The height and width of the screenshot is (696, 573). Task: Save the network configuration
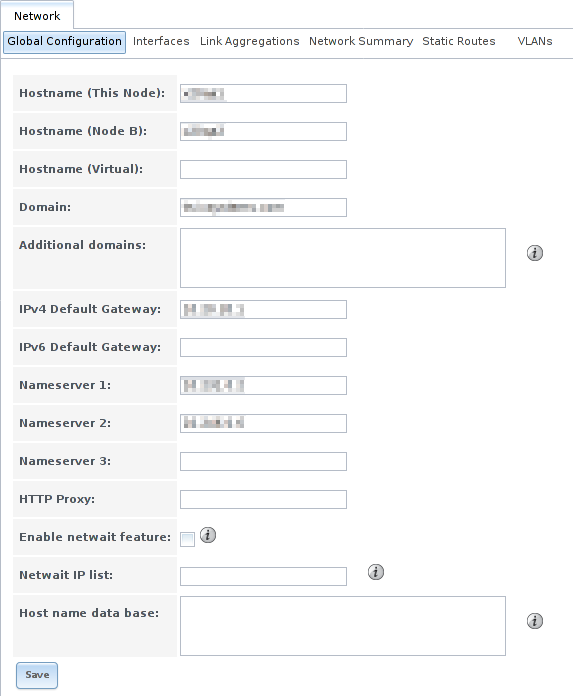tap(37, 675)
